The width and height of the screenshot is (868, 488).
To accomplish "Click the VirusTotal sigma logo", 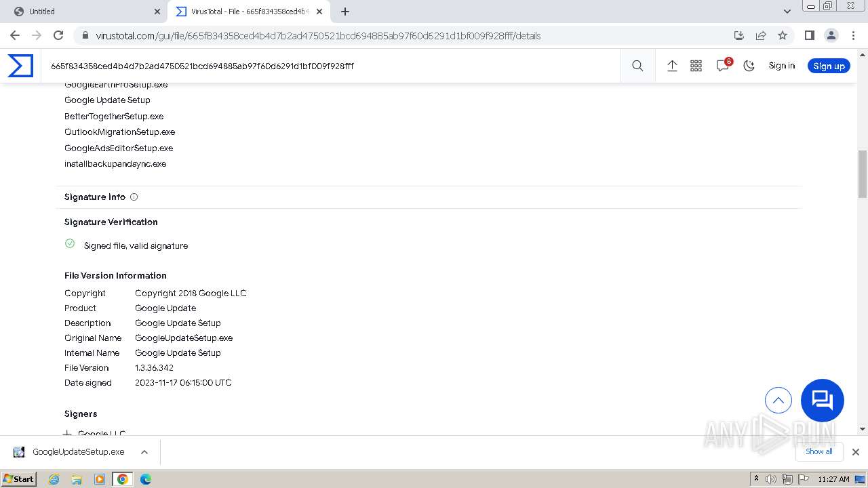I will coord(20,66).
